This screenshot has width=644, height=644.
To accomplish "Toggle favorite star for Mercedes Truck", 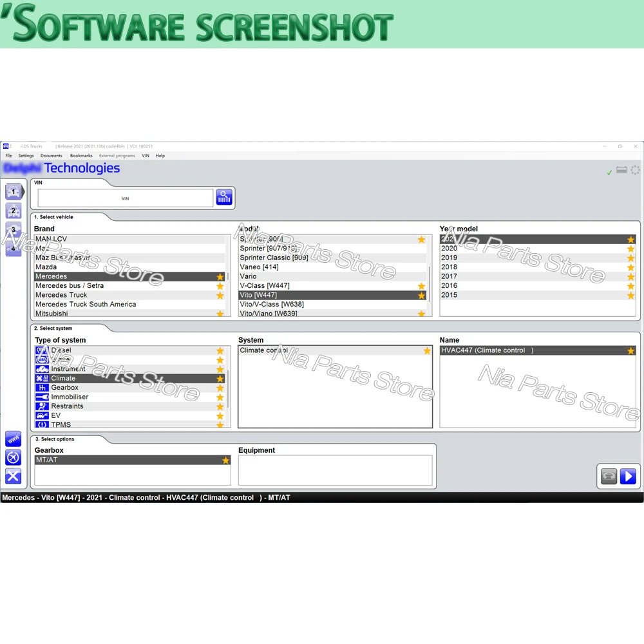I will (x=220, y=296).
